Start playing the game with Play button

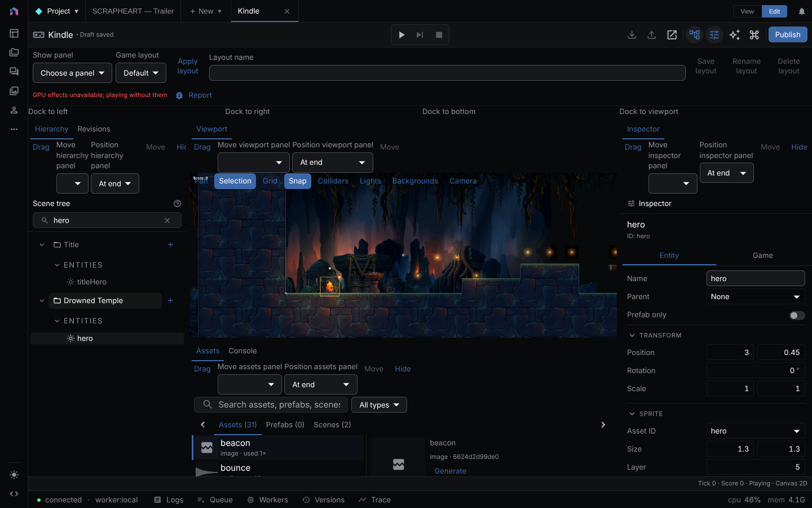pyautogui.click(x=401, y=35)
